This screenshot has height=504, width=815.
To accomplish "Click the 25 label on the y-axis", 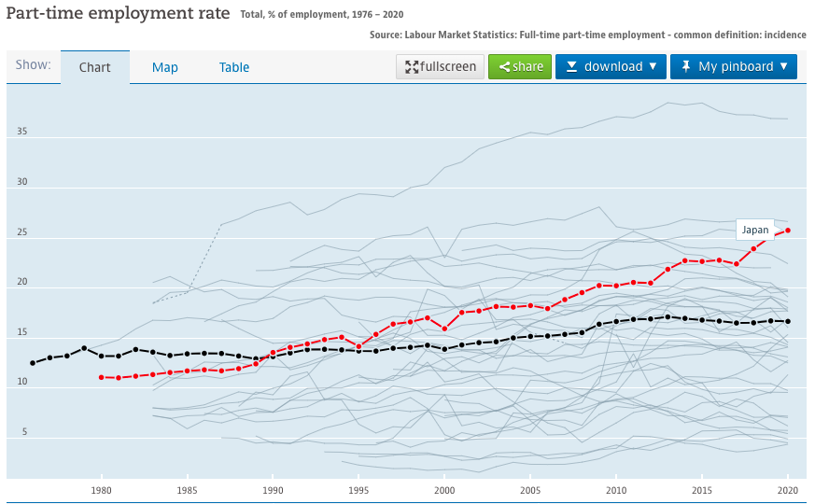I will [x=21, y=231].
